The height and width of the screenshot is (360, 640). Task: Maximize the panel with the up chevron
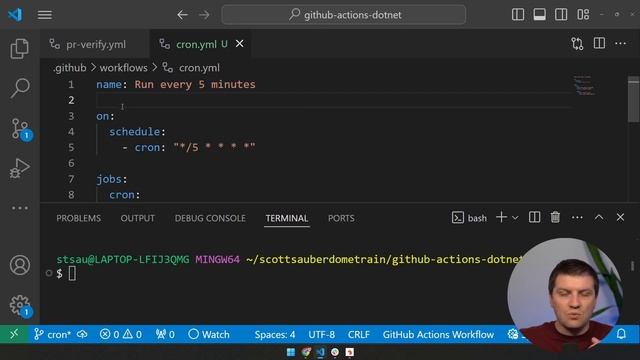point(599,218)
